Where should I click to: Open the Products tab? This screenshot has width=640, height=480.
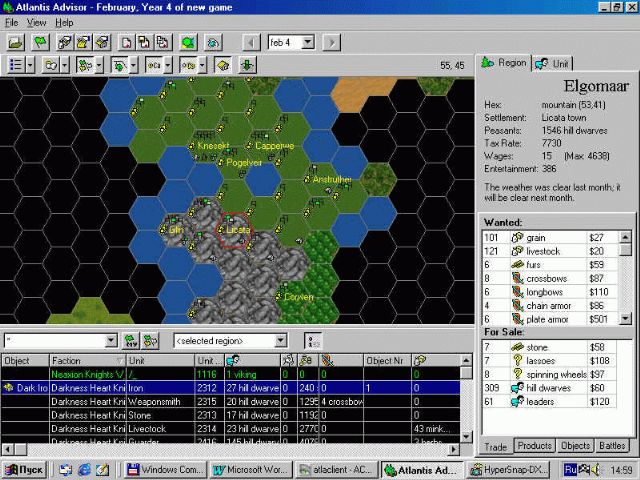[534, 445]
